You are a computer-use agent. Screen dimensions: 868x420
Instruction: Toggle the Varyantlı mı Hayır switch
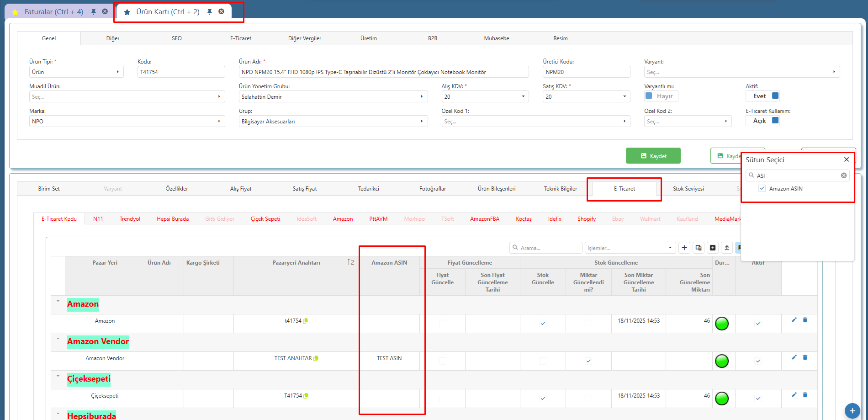click(x=661, y=96)
